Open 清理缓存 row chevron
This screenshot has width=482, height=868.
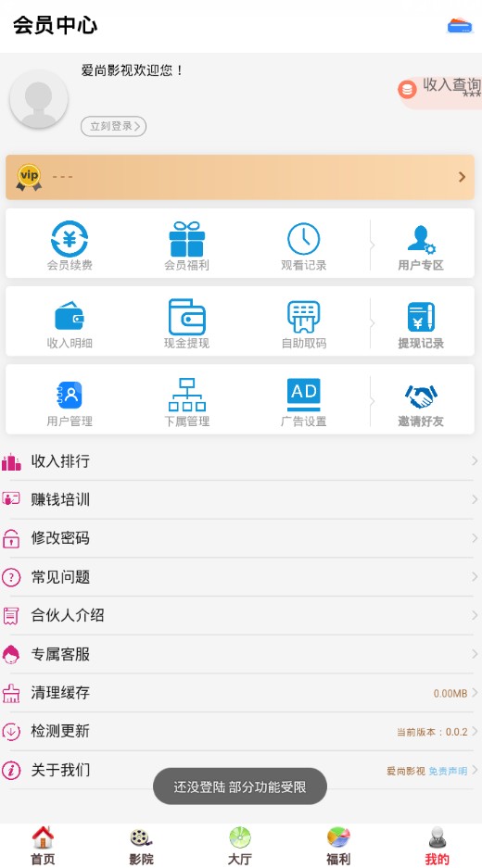[x=475, y=693]
